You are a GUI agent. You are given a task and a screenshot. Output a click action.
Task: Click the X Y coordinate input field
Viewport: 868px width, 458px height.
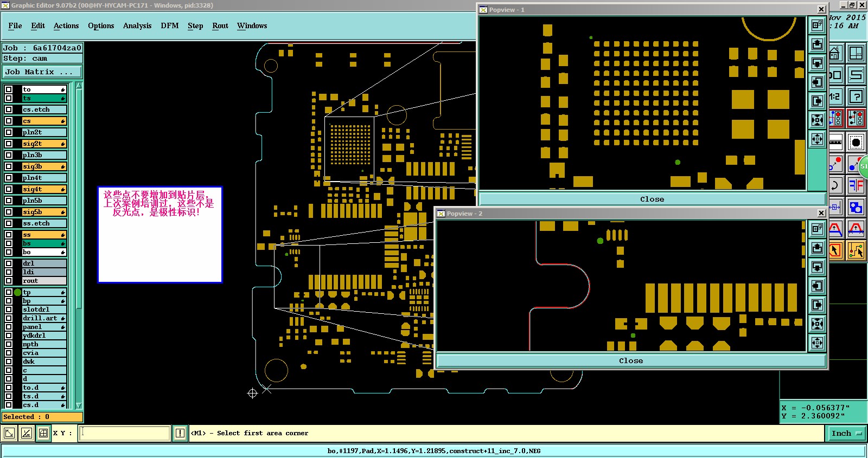(x=125, y=433)
